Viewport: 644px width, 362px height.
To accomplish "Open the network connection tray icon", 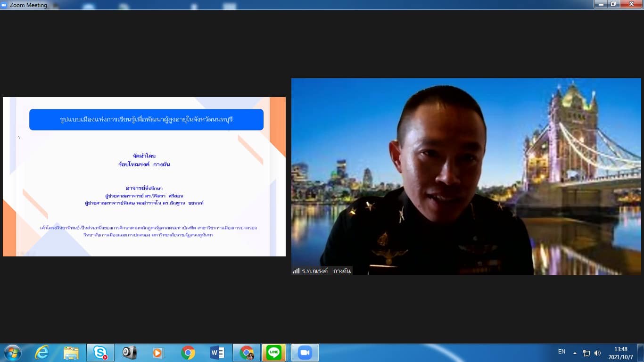I will (x=586, y=353).
